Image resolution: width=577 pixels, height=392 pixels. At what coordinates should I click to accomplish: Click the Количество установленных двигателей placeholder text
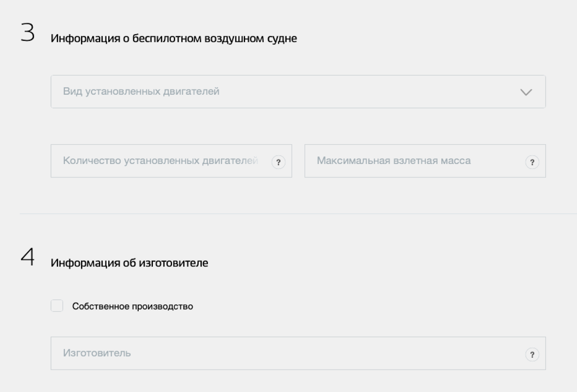click(160, 161)
